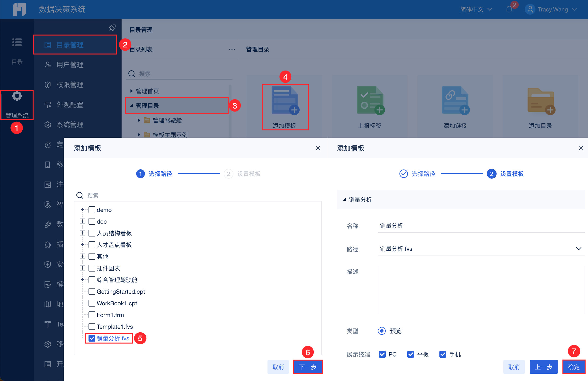Click the 下一步 button
The width and height of the screenshot is (588, 381).
[308, 367]
